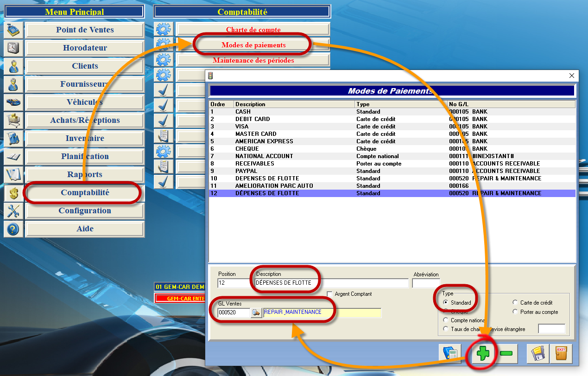The image size is (588, 376).
Task: Click the gear icon beside Maintenance des périodes
Action: coord(164,60)
